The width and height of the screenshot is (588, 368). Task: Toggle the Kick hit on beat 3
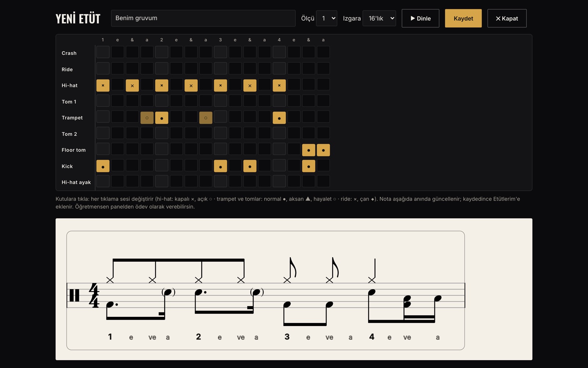(x=220, y=166)
